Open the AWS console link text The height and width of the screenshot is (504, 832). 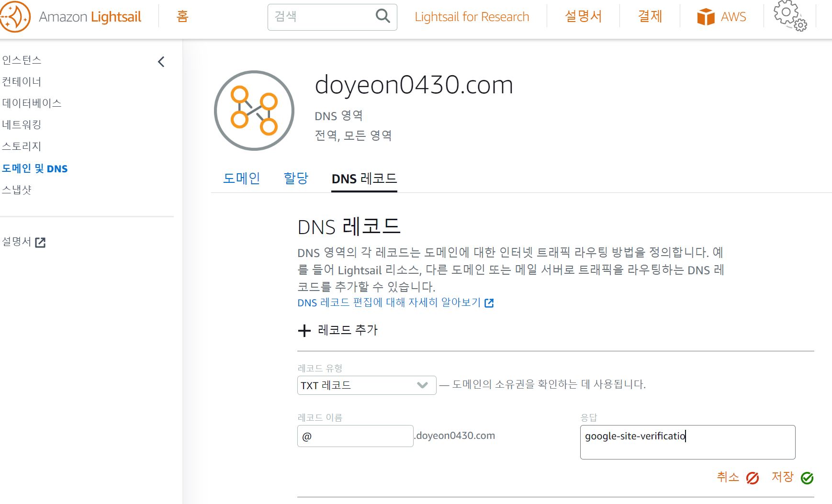733,17
